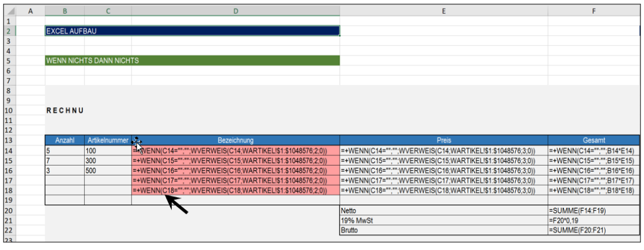Viewport: 644px width, 250px height.
Task: Click the Preis header cell
Action: pyautogui.click(x=443, y=140)
